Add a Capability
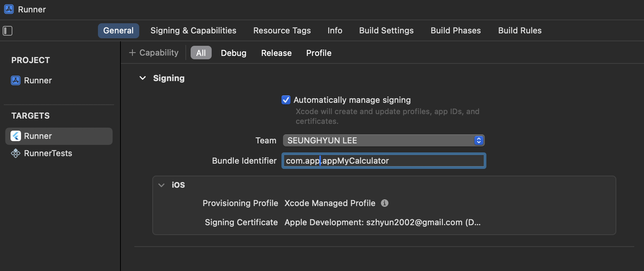The image size is (644, 271). [x=154, y=53]
